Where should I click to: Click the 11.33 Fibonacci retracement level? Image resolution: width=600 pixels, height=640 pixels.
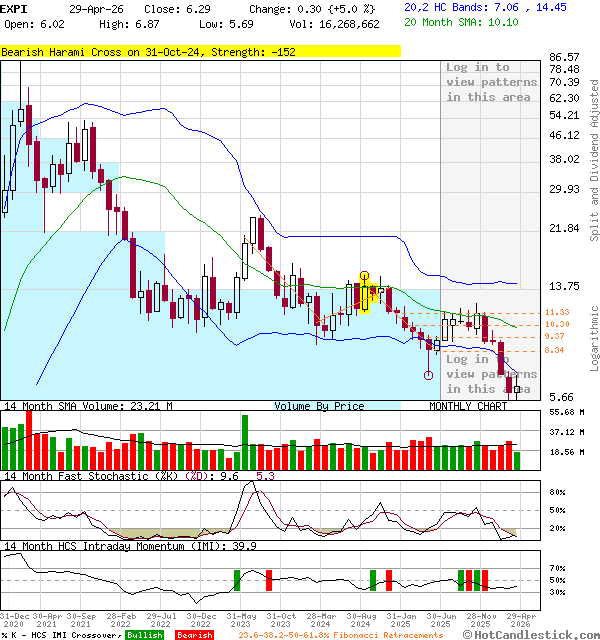click(x=557, y=312)
